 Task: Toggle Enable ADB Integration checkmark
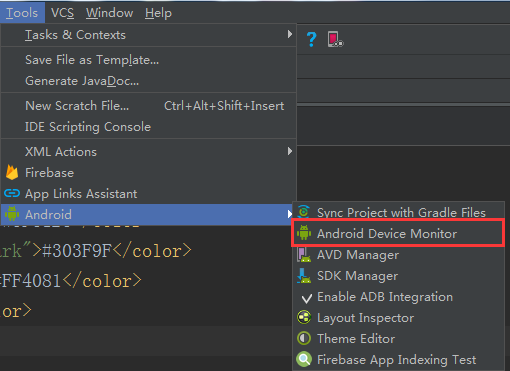click(x=306, y=298)
